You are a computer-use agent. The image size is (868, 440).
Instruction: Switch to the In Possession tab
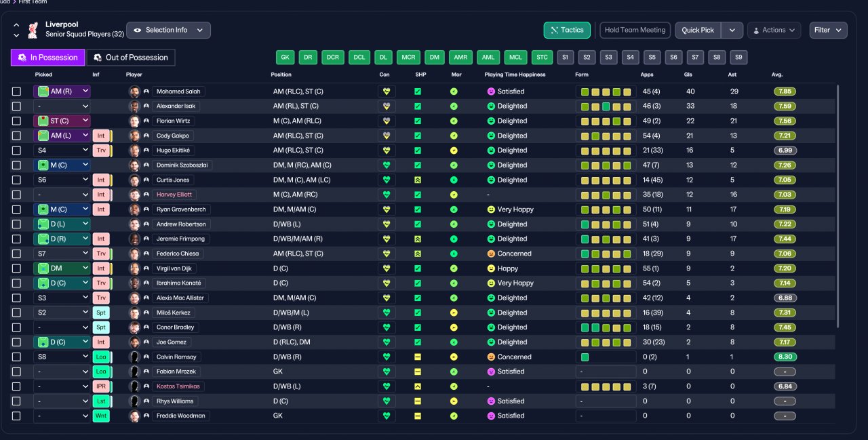click(x=48, y=58)
